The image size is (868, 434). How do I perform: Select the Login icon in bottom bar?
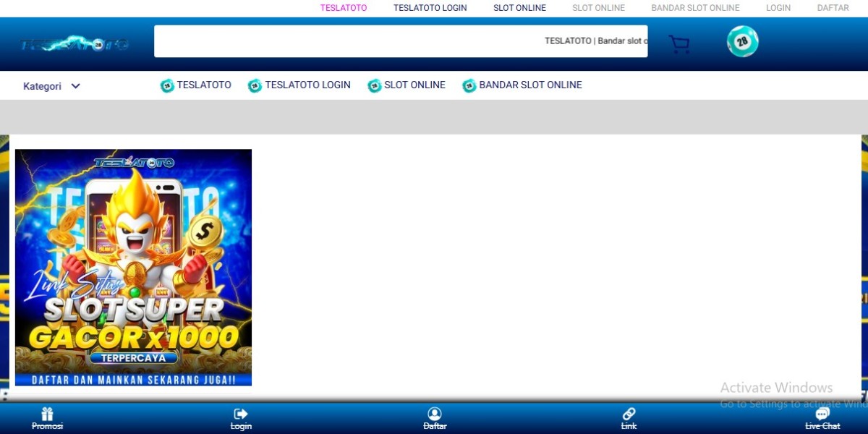point(241,414)
